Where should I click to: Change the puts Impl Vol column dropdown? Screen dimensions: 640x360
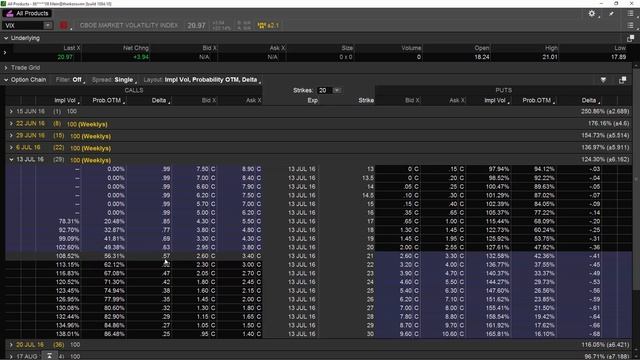(x=497, y=100)
